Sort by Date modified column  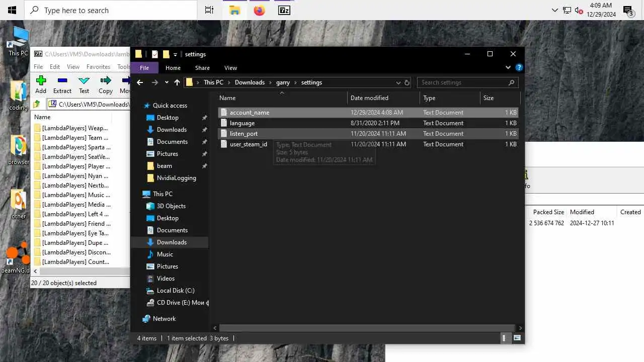pyautogui.click(x=383, y=98)
